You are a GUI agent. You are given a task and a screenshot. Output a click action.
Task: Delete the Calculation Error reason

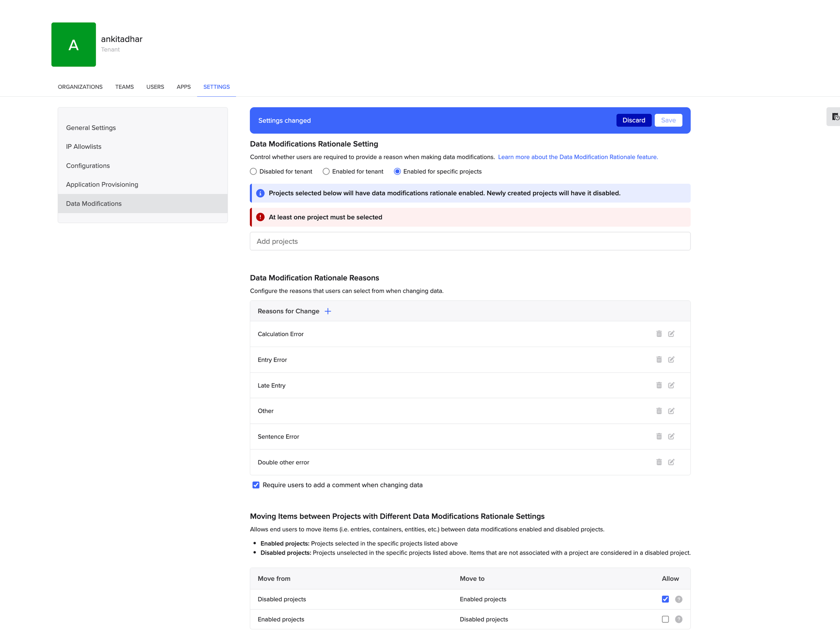[659, 334]
